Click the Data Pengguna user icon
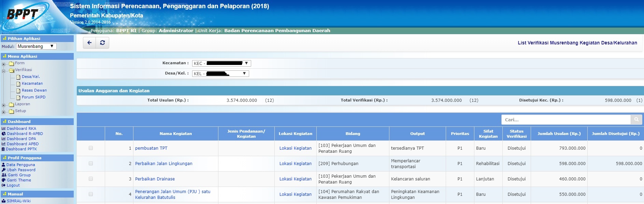 3,165
